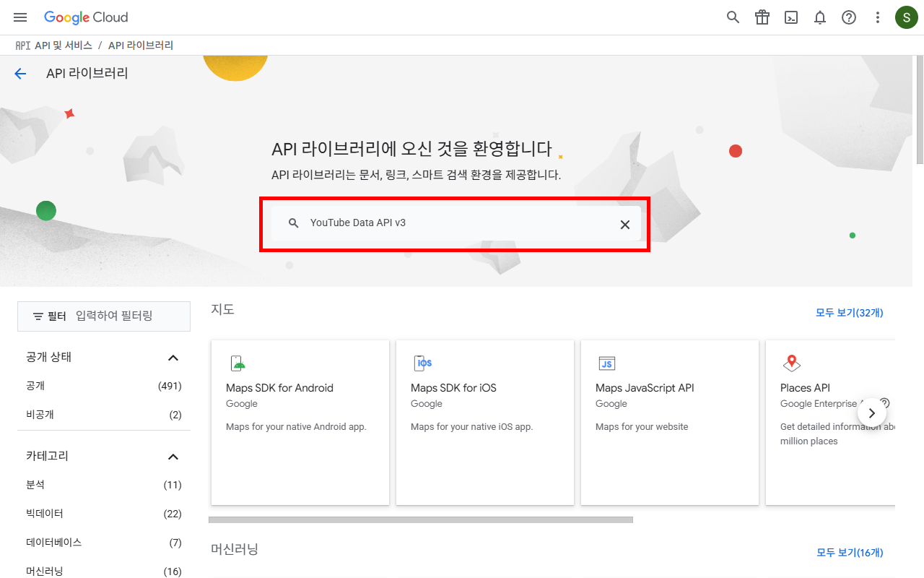This screenshot has width=924, height=578.
Task: Click the vertical page scrollbar
Action: (x=919, y=108)
